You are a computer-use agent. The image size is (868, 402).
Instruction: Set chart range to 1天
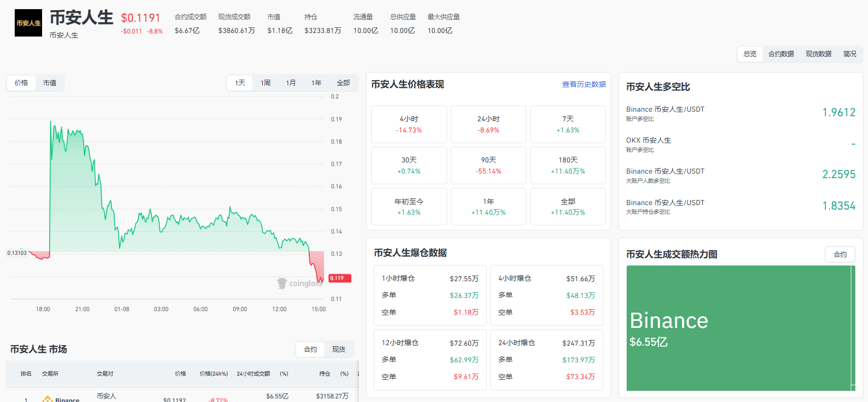(240, 83)
